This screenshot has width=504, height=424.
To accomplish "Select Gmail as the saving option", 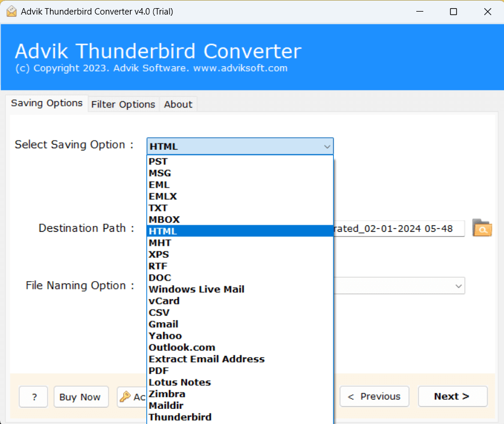I will [x=240, y=324].
